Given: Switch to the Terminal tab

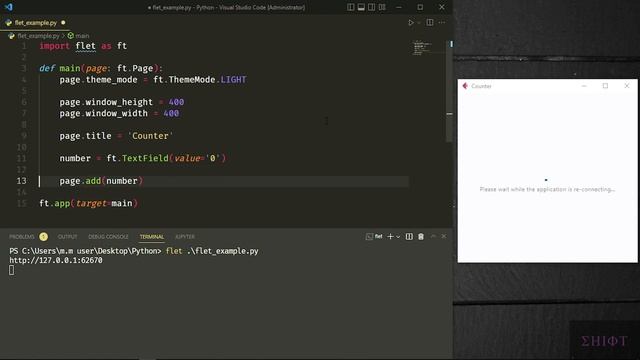Looking at the screenshot, I should [x=151, y=237].
